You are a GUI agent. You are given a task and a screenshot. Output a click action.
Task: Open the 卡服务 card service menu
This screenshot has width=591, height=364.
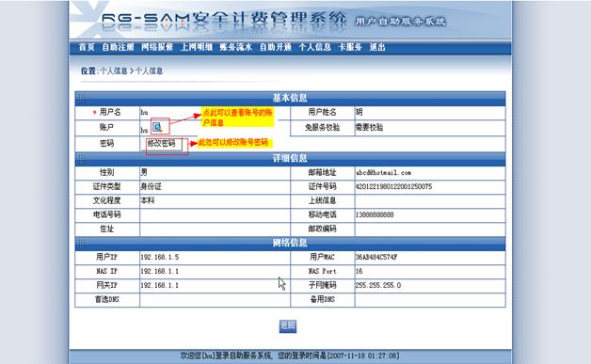point(350,47)
